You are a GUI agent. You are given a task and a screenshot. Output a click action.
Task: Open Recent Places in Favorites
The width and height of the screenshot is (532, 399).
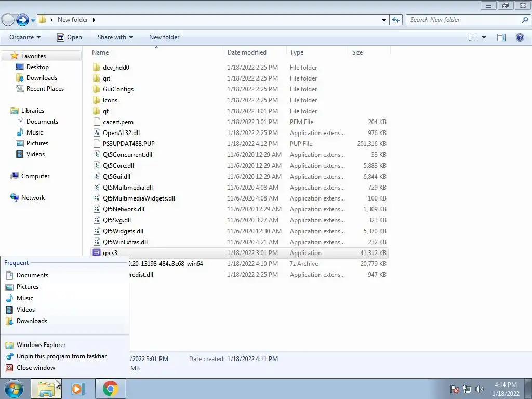(45, 88)
